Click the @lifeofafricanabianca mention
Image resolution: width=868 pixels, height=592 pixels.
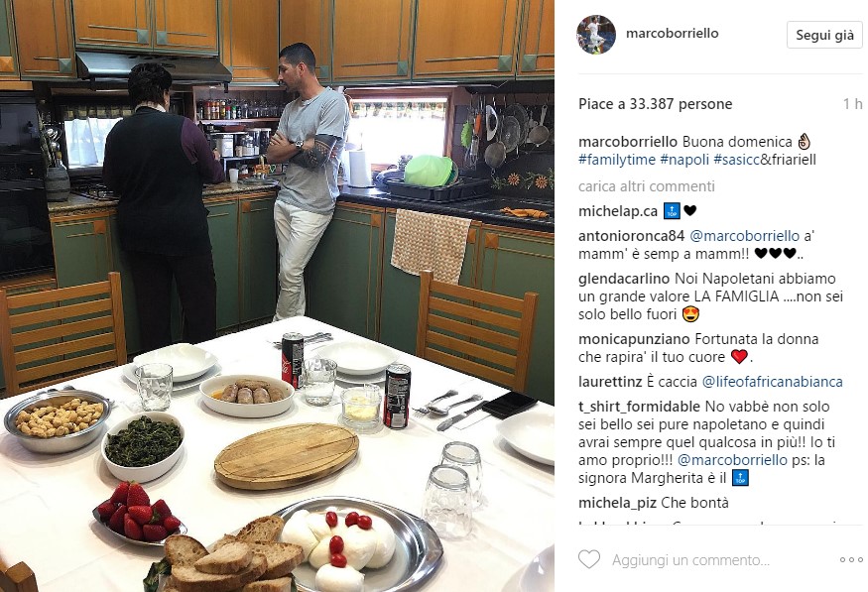(772, 382)
